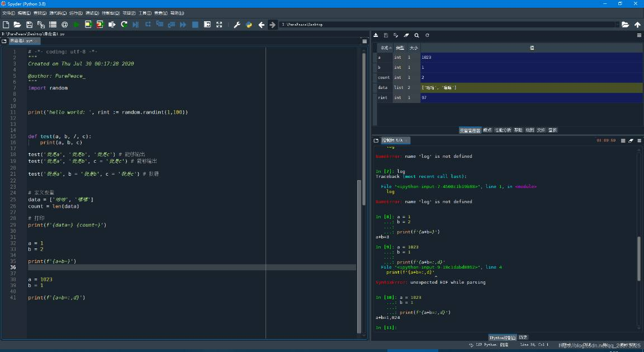Image resolution: width=644 pixels, height=352 pixels.
Task: Switch to the 断点 breakpoints pane tab
Action: coord(487,130)
